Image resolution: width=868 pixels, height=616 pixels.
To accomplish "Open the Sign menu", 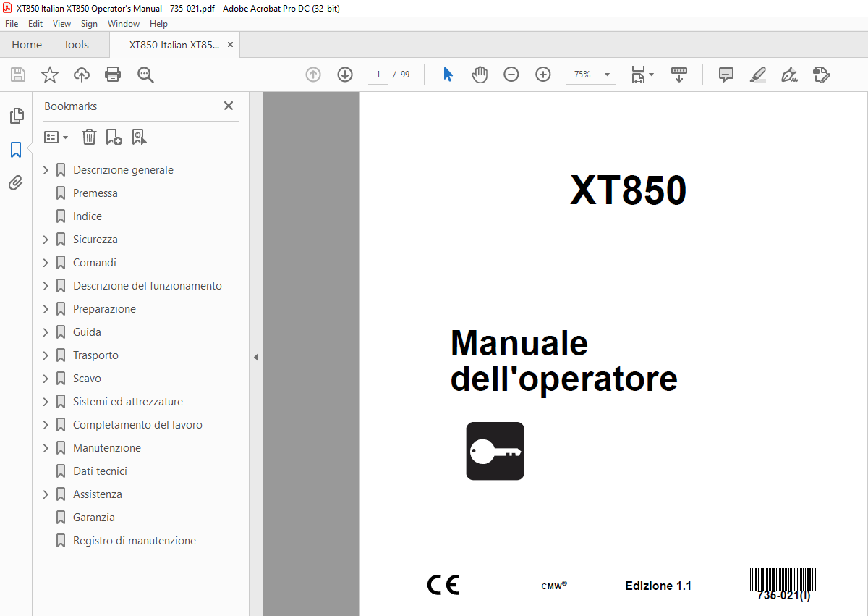I will tap(89, 24).
